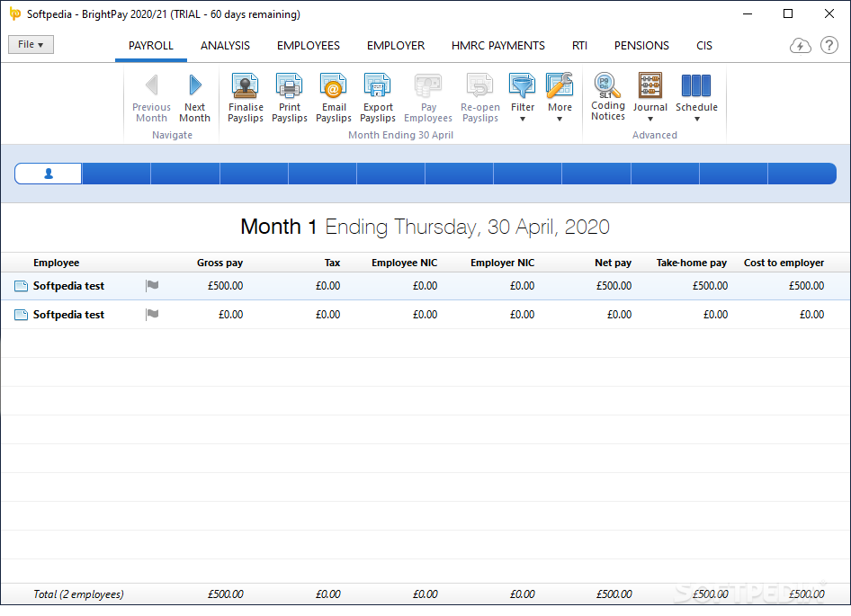Click Export Payslips icon
Image resolution: width=851 pixels, height=616 pixels.
pos(377,85)
